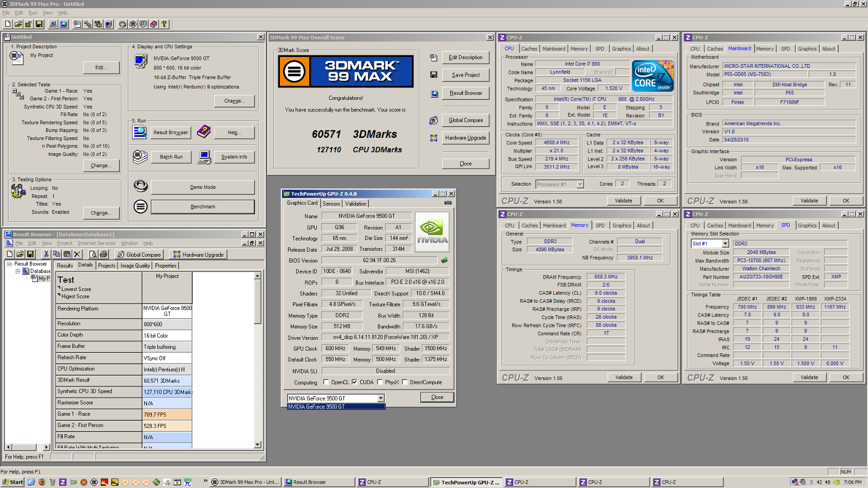Screen dimensions: 868x488
Task: Click the Demo Mode icon in Run section
Action: click(141, 186)
